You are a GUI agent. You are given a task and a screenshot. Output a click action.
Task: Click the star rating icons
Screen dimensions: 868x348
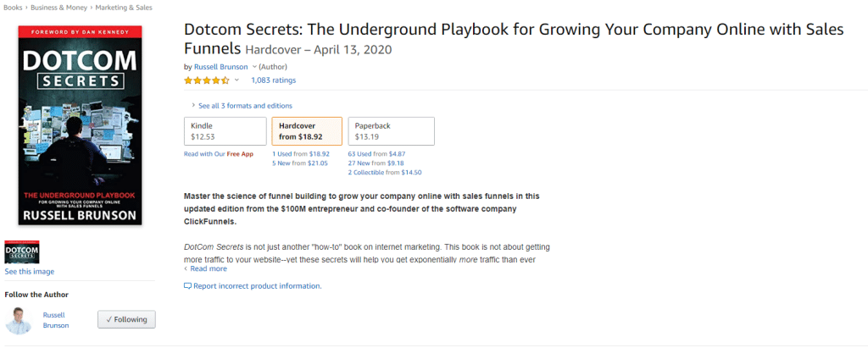(207, 80)
